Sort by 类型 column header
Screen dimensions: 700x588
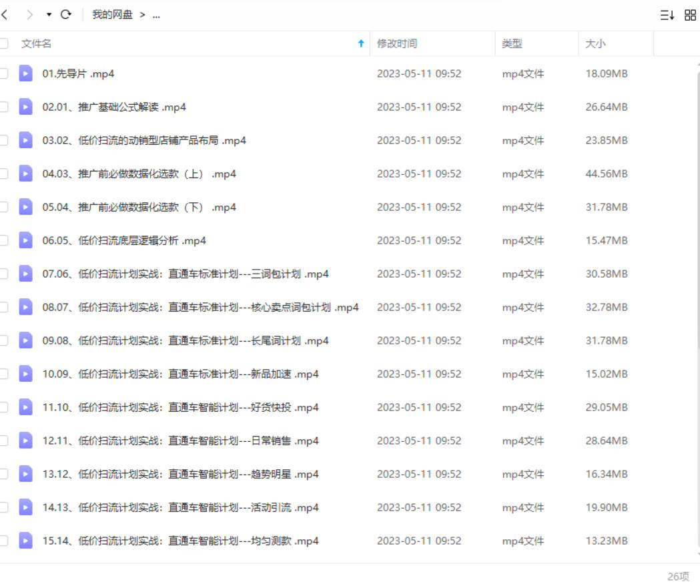pyautogui.click(x=512, y=44)
